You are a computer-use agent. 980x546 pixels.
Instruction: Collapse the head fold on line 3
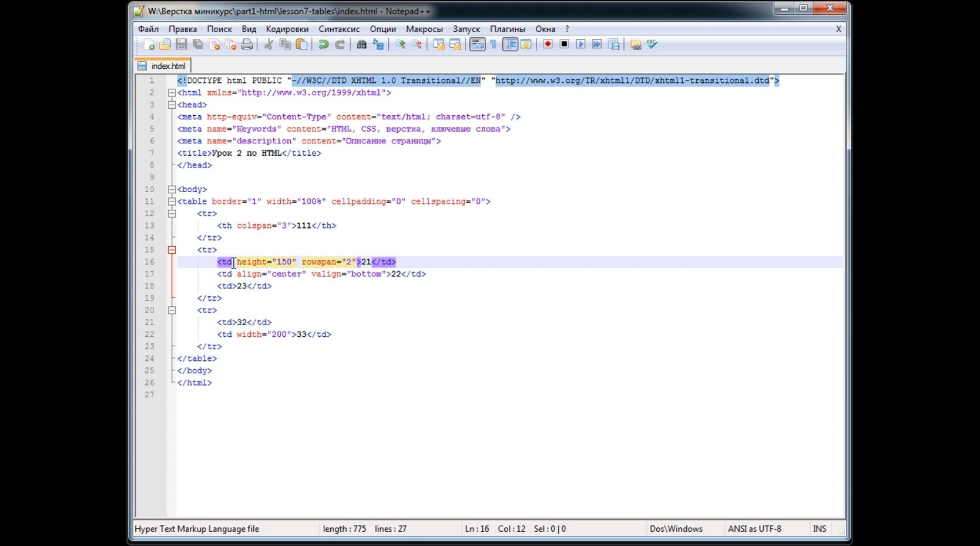coord(172,105)
